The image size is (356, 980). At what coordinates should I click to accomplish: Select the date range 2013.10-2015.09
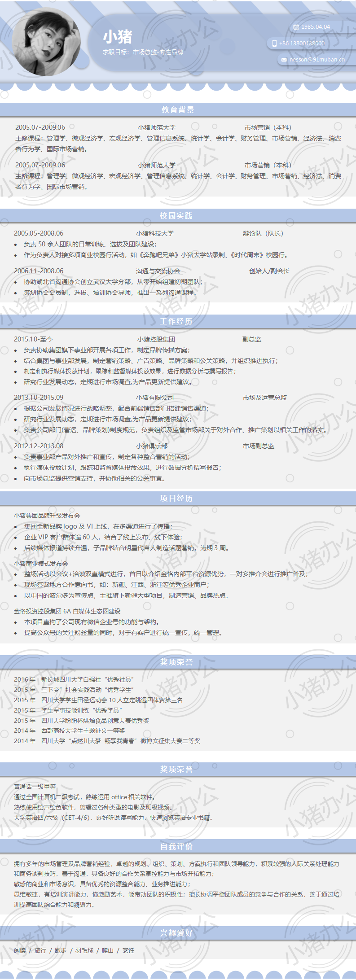click(39, 398)
